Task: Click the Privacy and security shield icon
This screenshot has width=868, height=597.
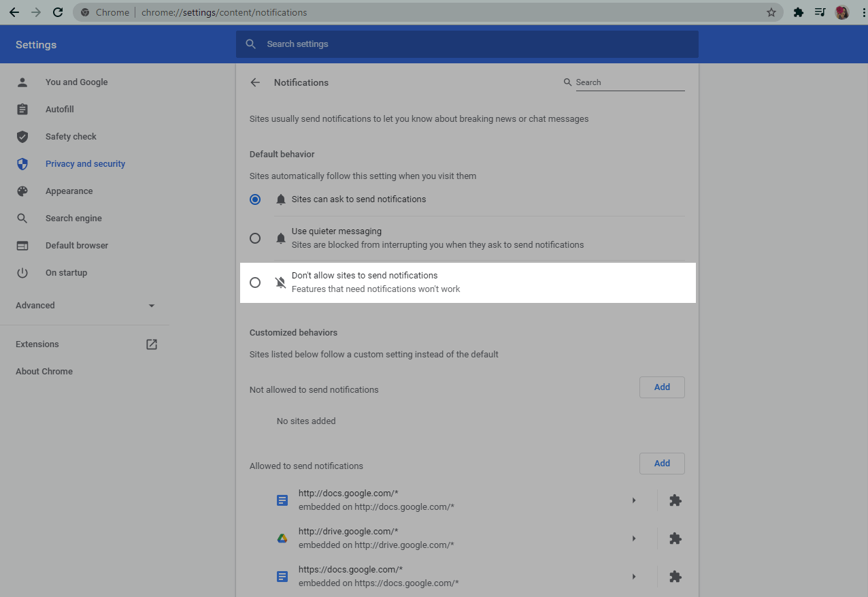Action: tap(22, 164)
